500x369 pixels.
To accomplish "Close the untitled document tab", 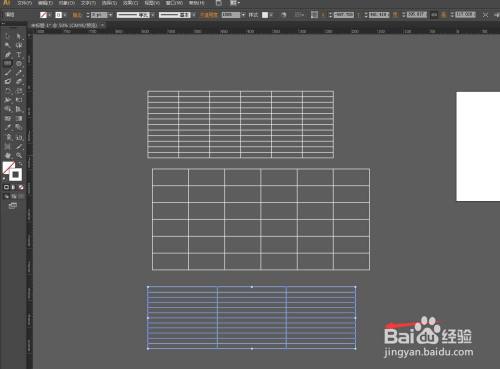I will point(102,25).
